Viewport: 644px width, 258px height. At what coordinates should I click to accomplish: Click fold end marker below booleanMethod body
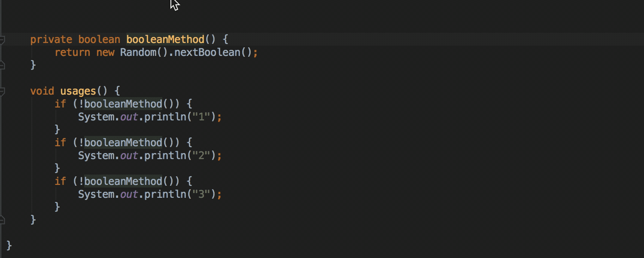pos(2,65)
